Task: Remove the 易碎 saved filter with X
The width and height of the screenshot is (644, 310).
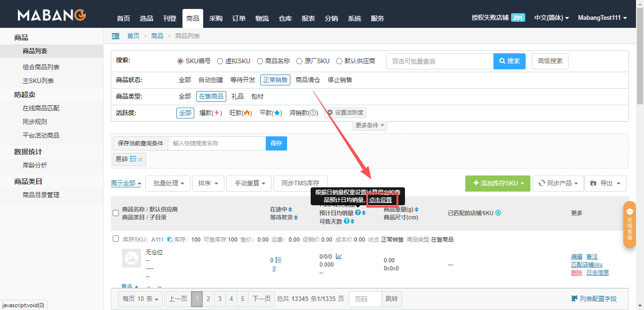Action: pyautogui.click(x=141, y=159)
